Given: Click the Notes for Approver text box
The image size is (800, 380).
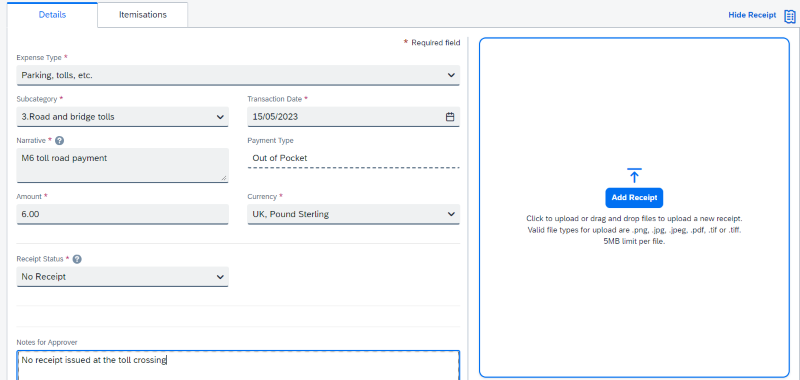Looking at the screenshot, I should pos(238,365).
